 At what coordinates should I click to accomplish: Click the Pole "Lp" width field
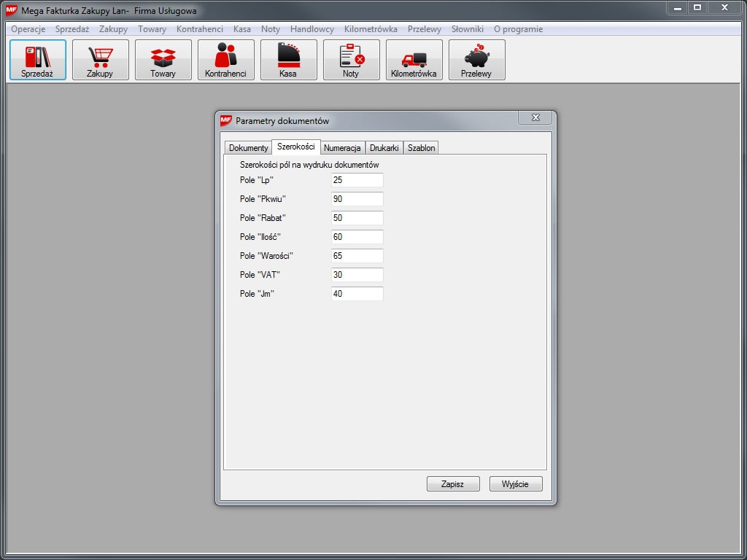tap(357, 180)
